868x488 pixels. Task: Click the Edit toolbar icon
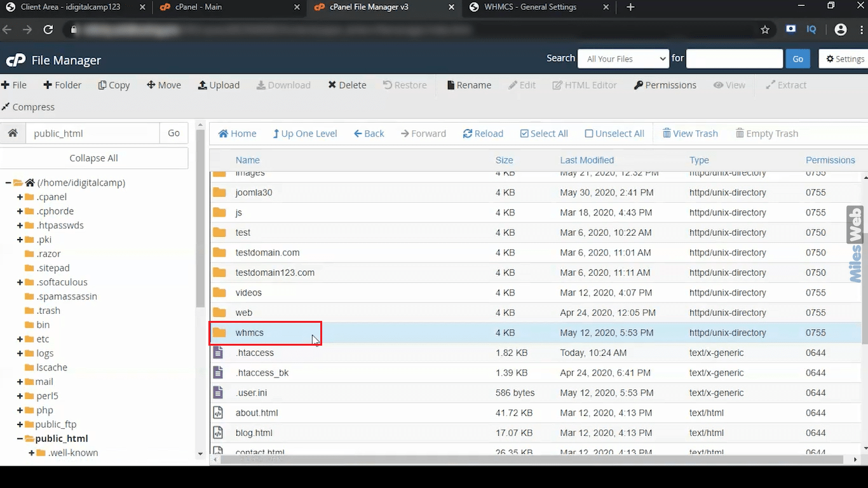click(522, 85)
